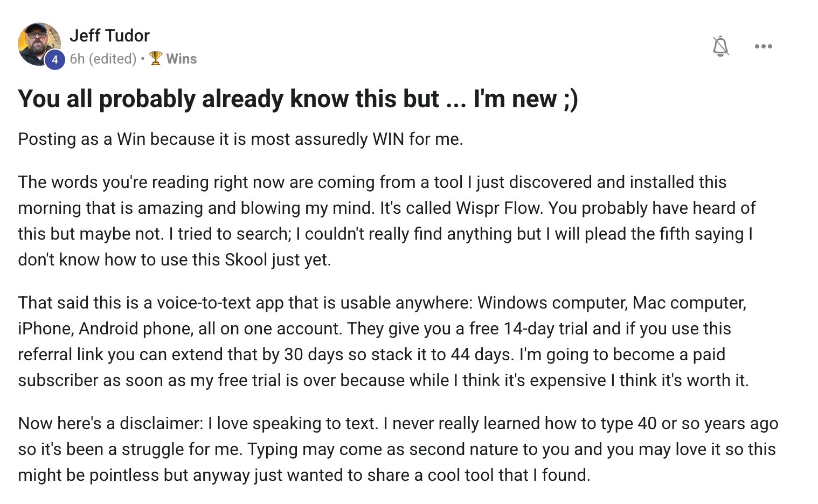Open Jeff Tudor's profile avatar photo

tap(39, 44)
